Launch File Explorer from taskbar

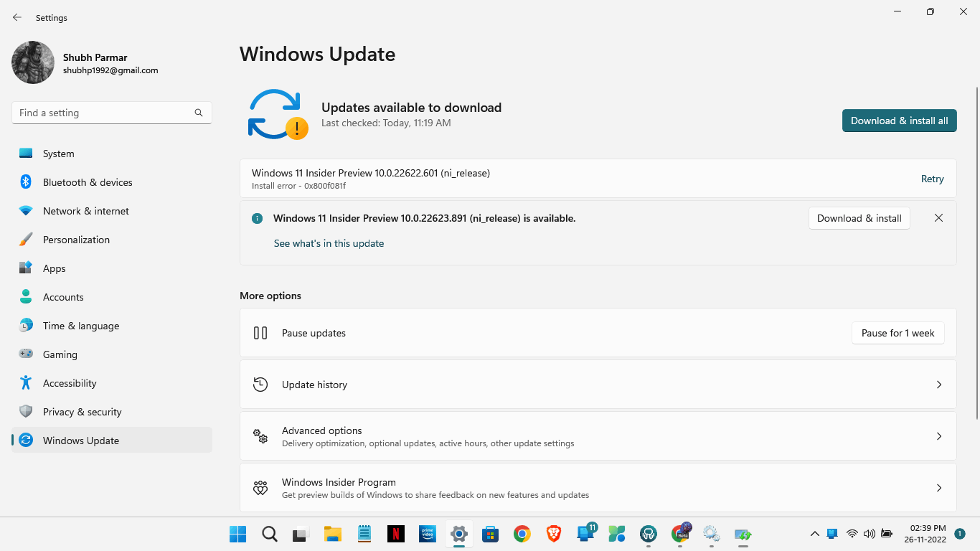(332, 534)
